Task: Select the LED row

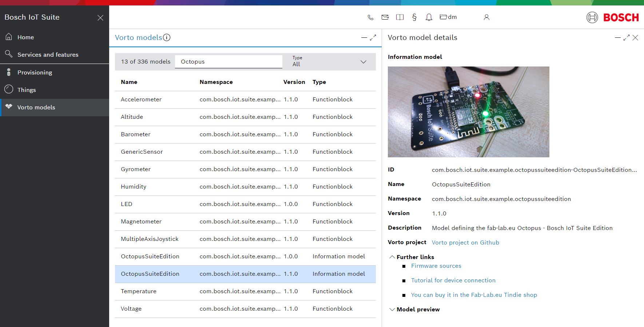Action: (245, 204)
